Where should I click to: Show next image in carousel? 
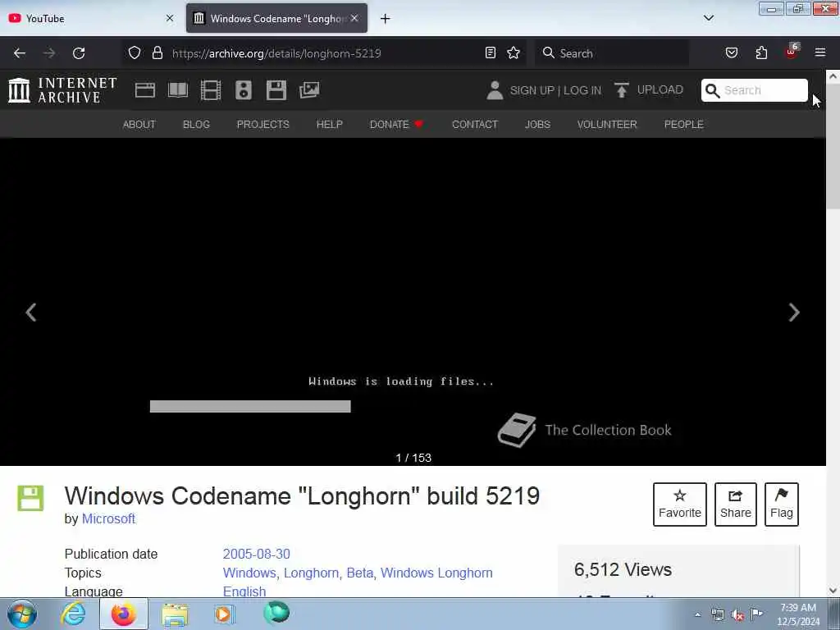pyautogui.click(x=794, y=313)
